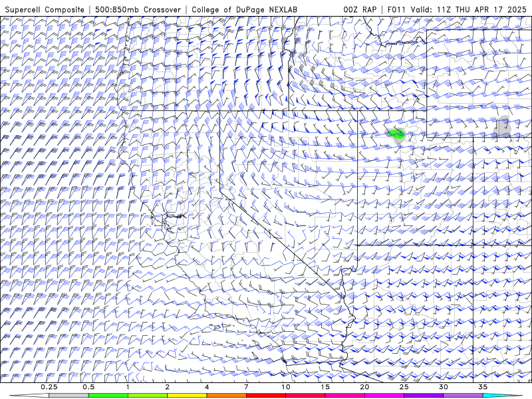Select the yellow 2–4 legend swatch

(187, 396)
